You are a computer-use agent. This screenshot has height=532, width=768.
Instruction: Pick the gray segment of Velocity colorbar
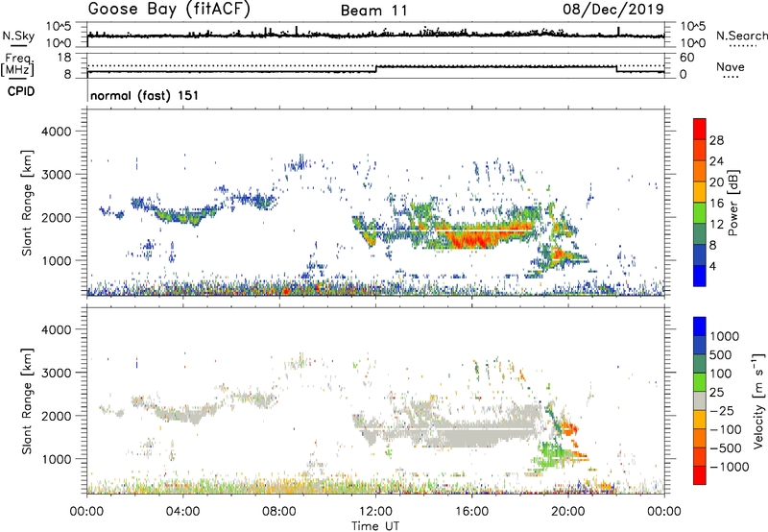700,400
